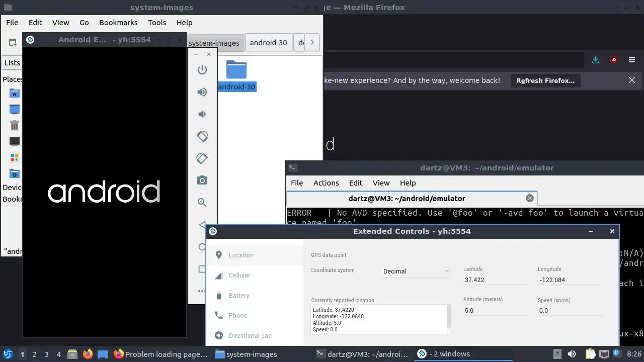Click into the Longitude field

(x=570, y=280)
